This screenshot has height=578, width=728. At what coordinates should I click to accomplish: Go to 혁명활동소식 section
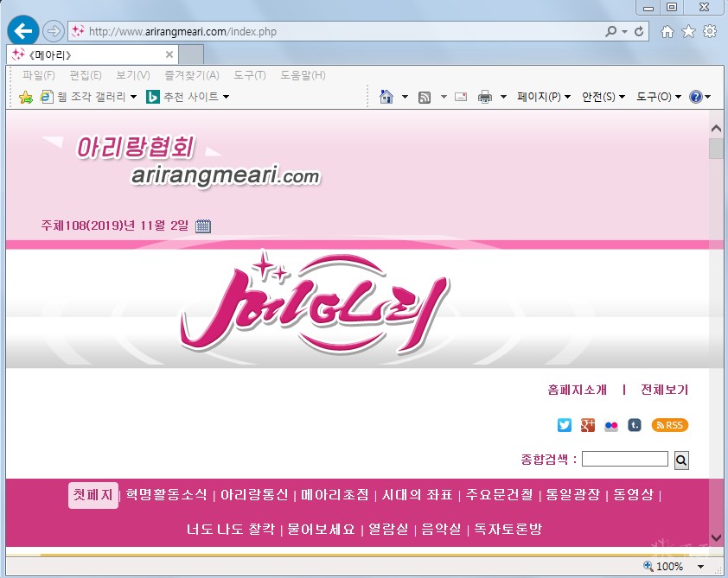[x=166, y=494]
